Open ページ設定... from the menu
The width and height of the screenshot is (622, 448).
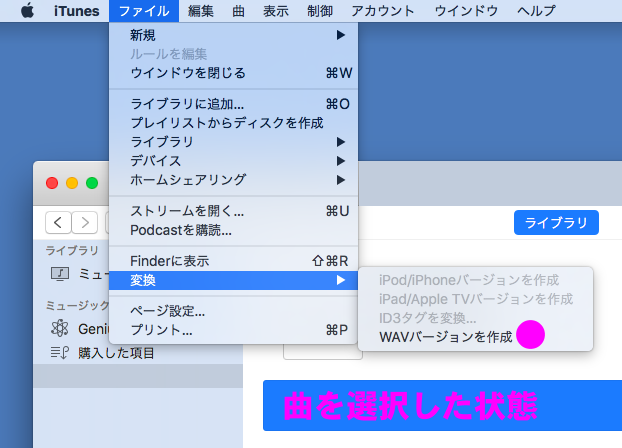234,311
